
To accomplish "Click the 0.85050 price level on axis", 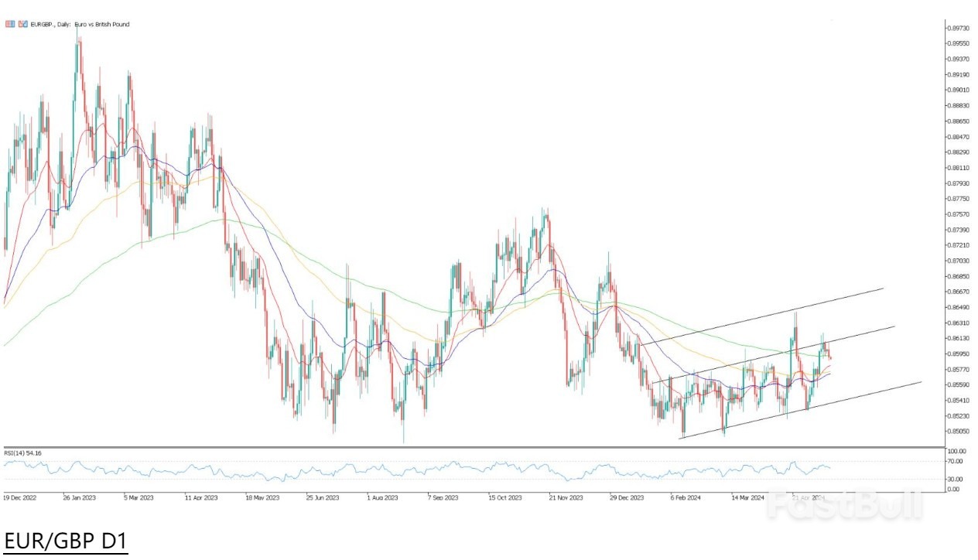I will point(958,431).
